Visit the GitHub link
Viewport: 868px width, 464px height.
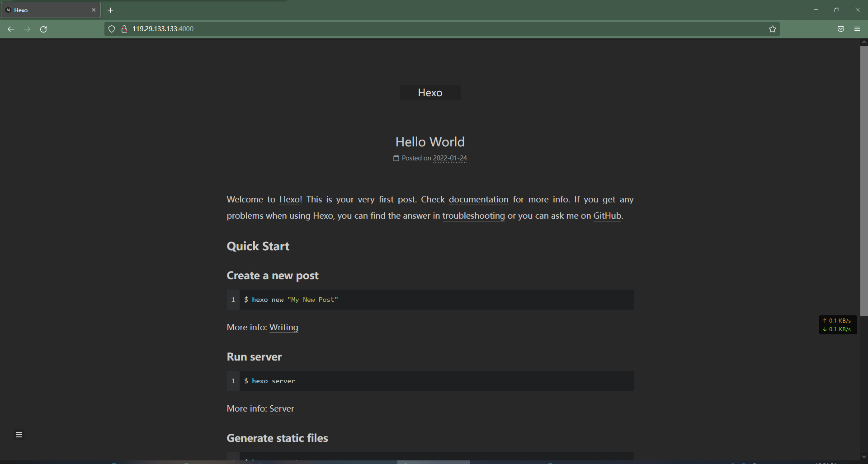click(x=607, y=216)
